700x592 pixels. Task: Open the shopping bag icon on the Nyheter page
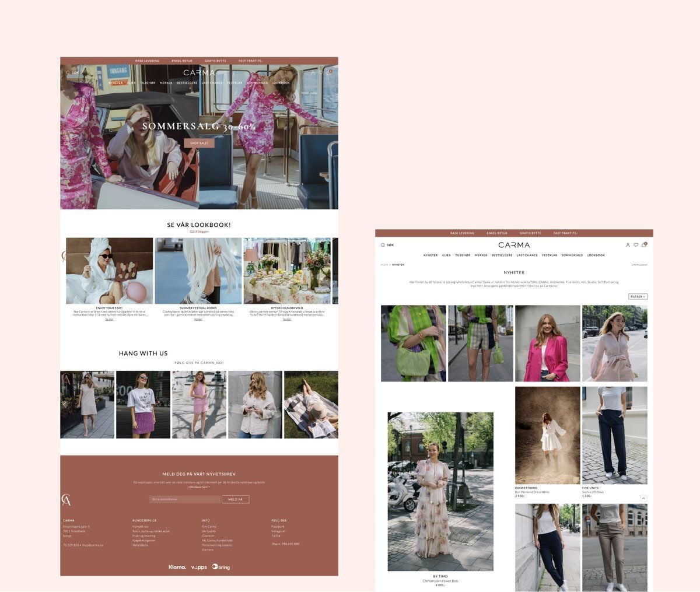644,245
